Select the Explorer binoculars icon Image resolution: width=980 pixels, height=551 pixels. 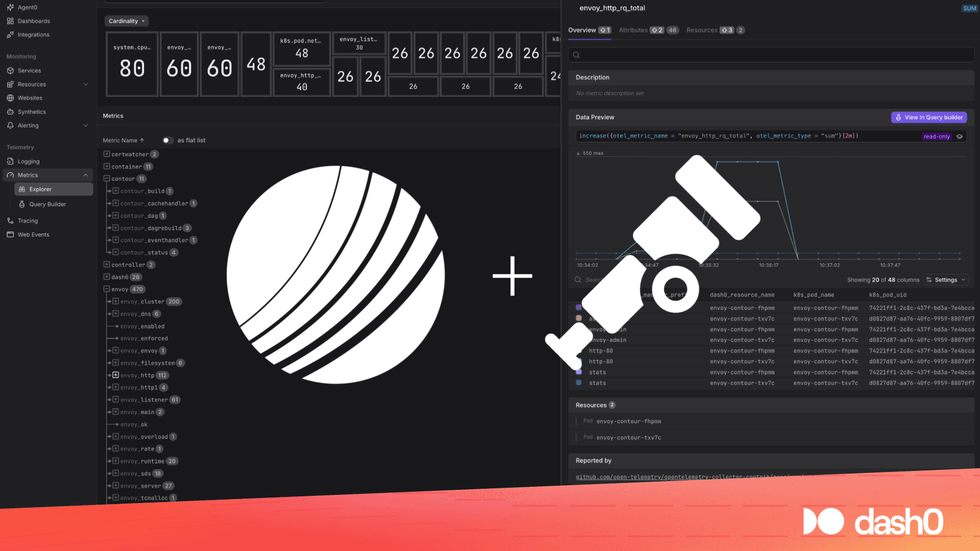(x=22, y=189)
